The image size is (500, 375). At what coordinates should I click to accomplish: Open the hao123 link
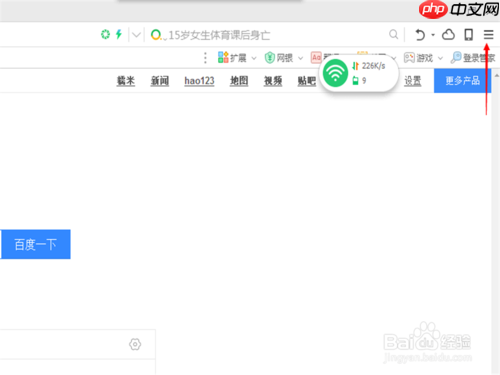pyautogui.click(x=199, y=81)
